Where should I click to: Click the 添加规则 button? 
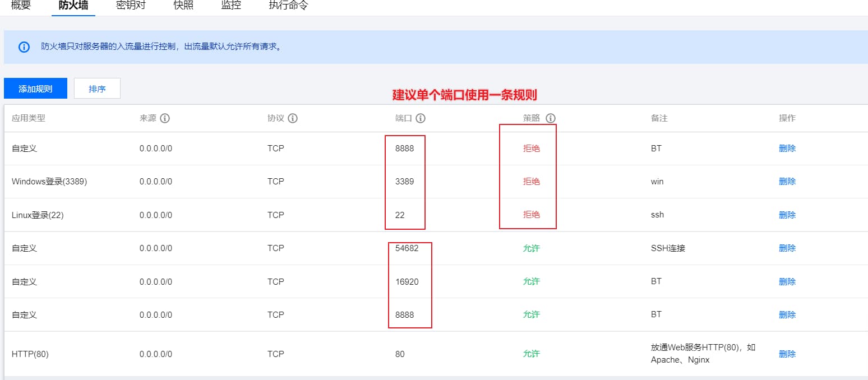coord(35,89)
